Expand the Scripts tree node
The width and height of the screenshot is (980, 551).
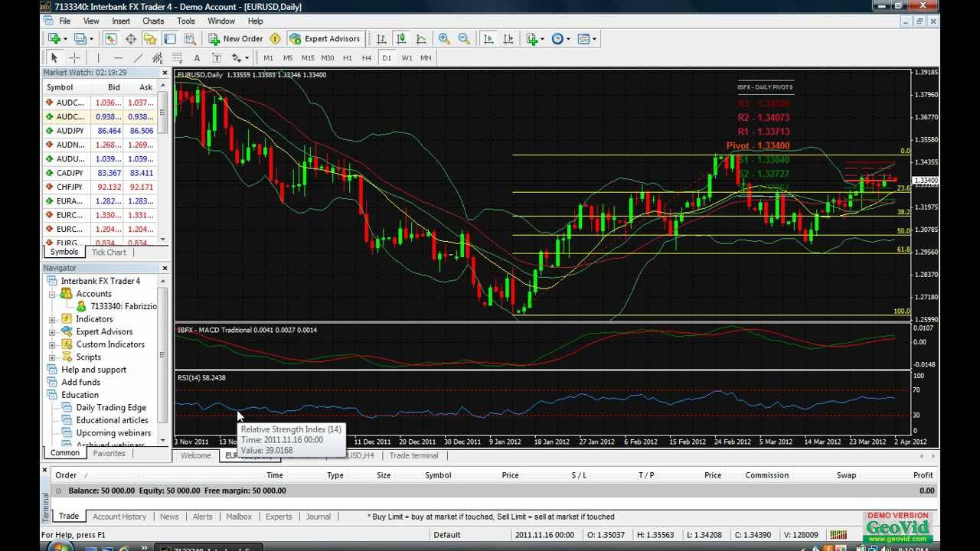pos(53,357)
